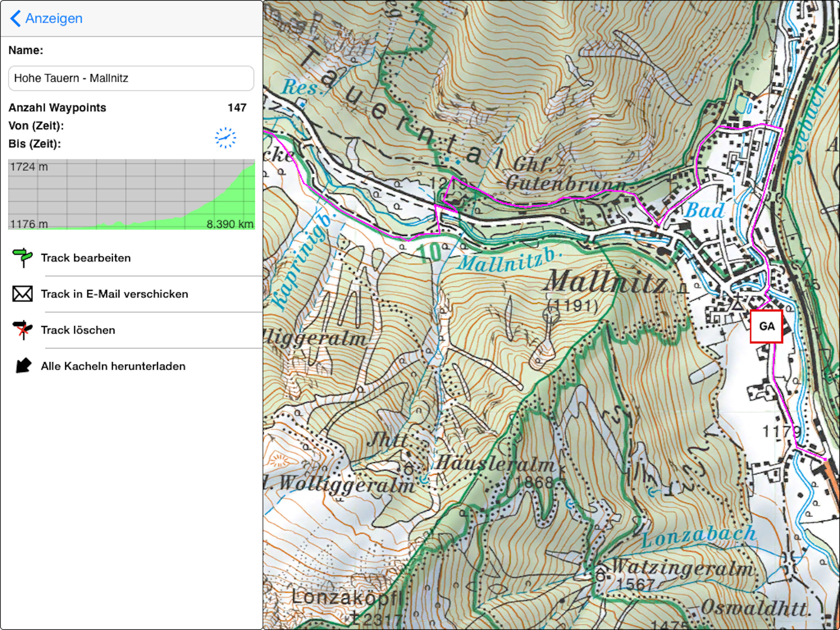Choose Track in E-Mail verschicken

tap(114, 294)
